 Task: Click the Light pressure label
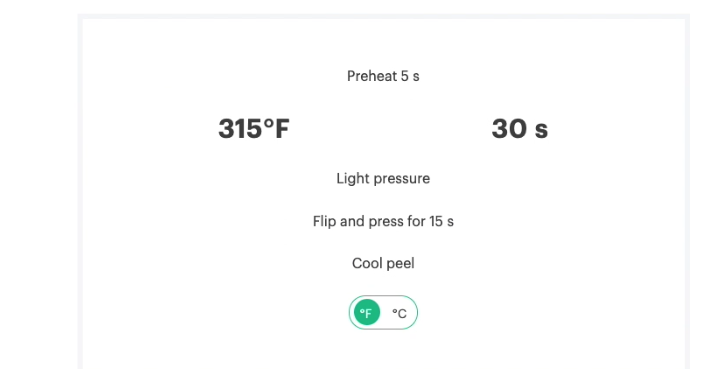tap(383, 178)
